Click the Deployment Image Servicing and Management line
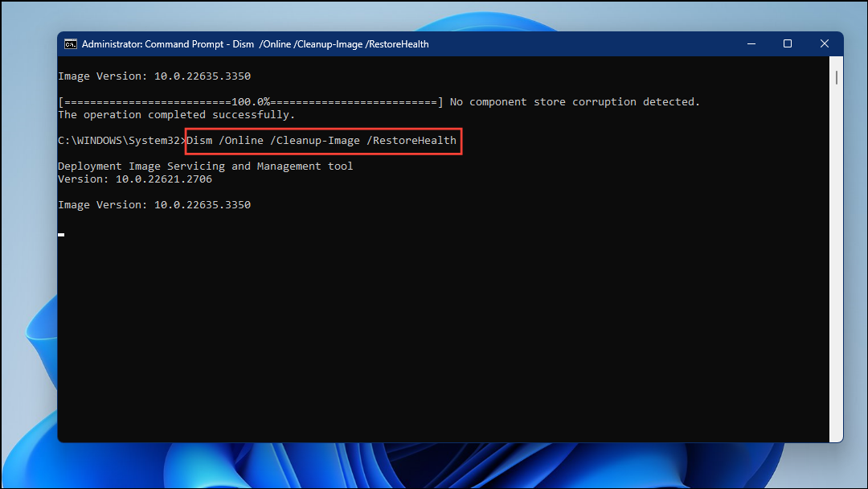 coord(205,166)
